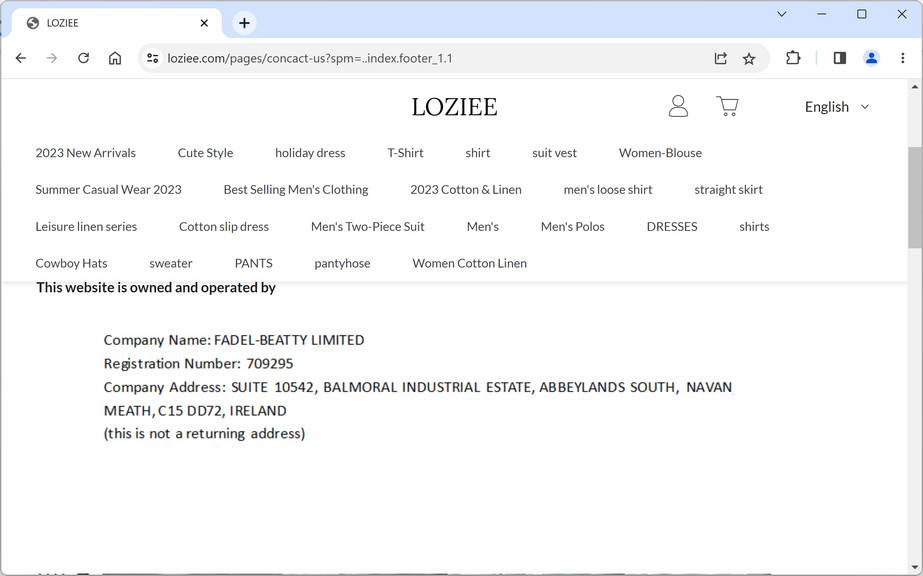Browse Men's Polos category

573,227
